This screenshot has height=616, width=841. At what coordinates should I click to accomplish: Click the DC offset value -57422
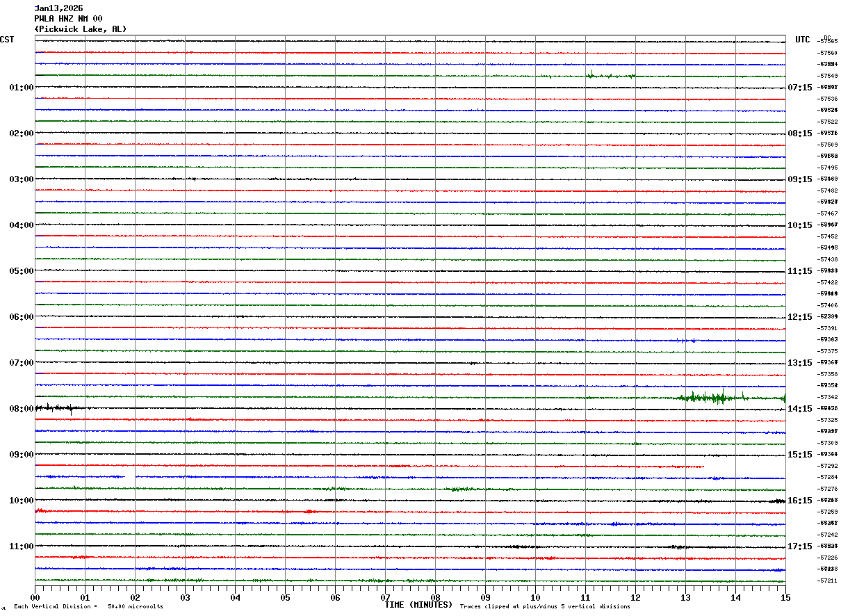[x=828, y=282]
